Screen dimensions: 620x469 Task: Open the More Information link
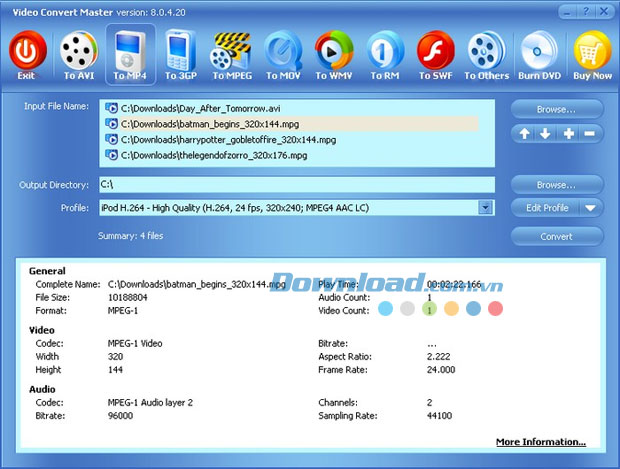540,442
